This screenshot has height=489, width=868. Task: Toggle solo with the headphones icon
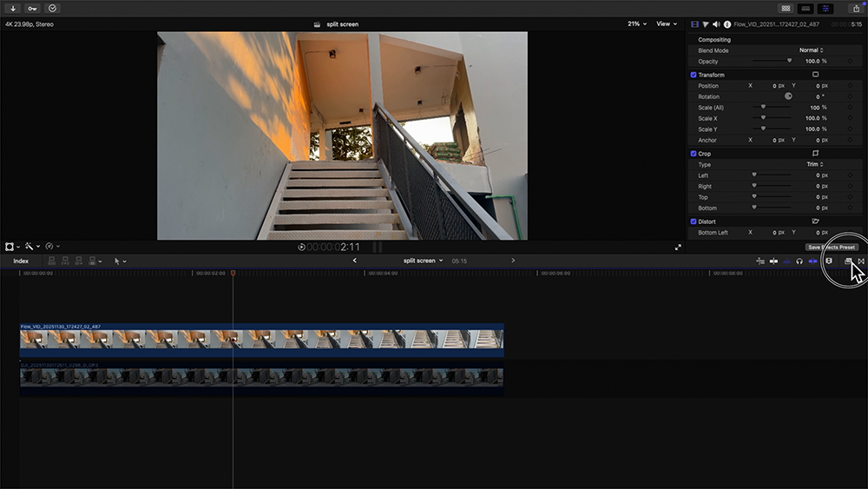click(799, 261)
